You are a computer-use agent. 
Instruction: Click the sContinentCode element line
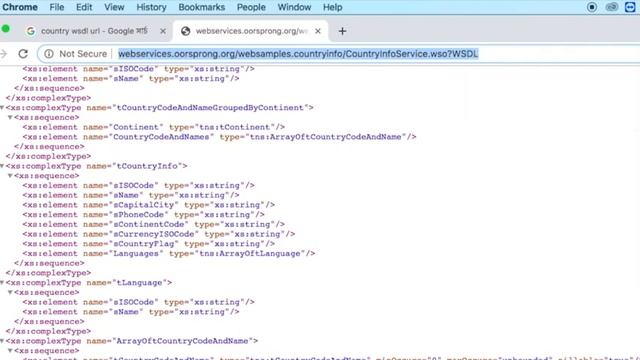tap(153, 224)
